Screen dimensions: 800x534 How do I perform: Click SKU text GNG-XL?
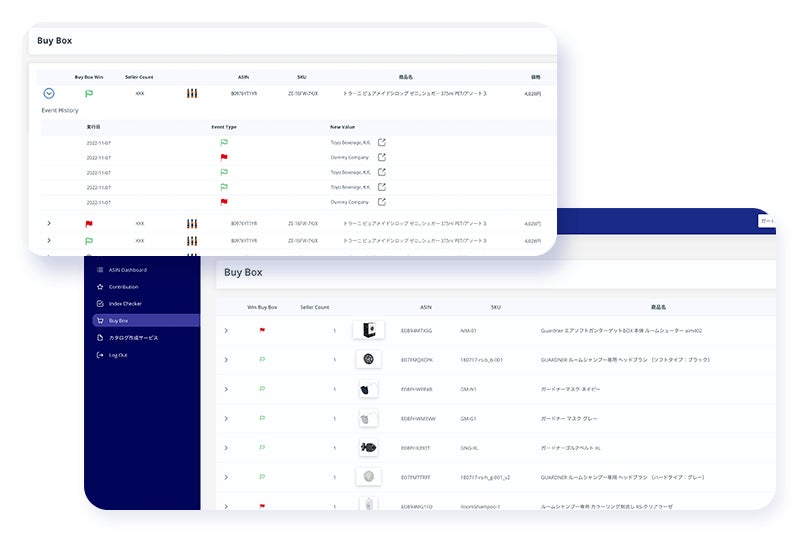[469, 448]
